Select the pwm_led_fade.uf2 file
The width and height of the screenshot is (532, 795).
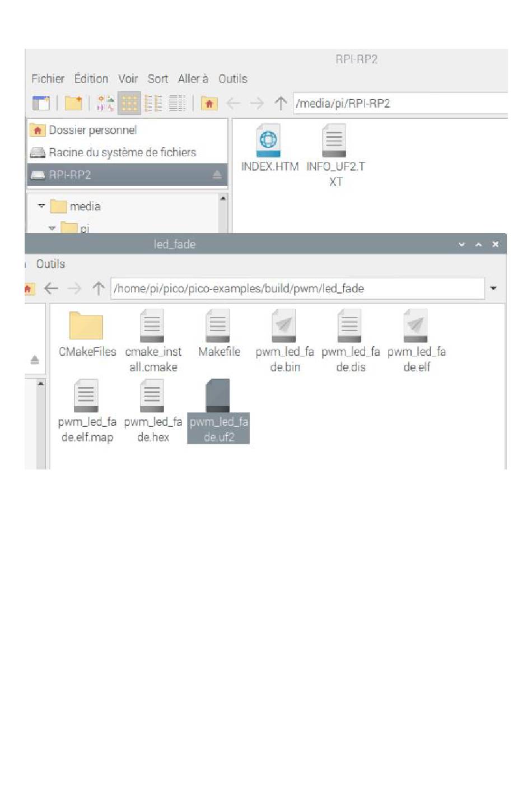pyautogui.click(x=218, y=411)
